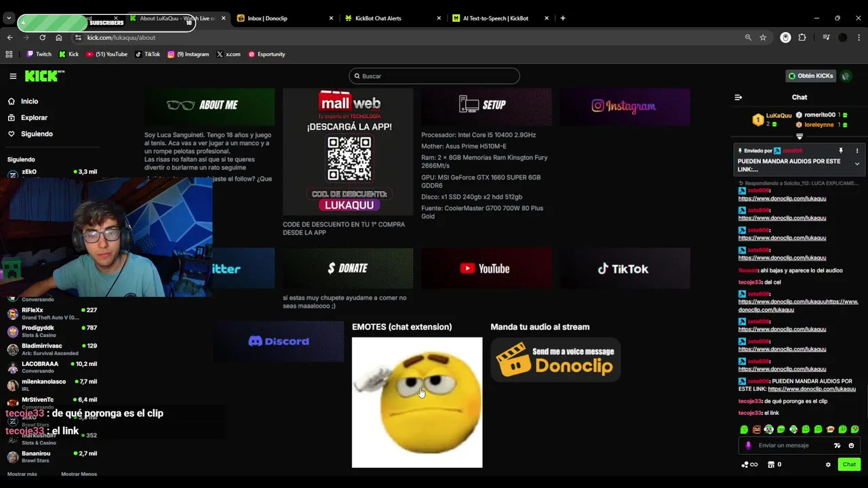Click Mostrar Menos link in sidebar

pos(79,474)
